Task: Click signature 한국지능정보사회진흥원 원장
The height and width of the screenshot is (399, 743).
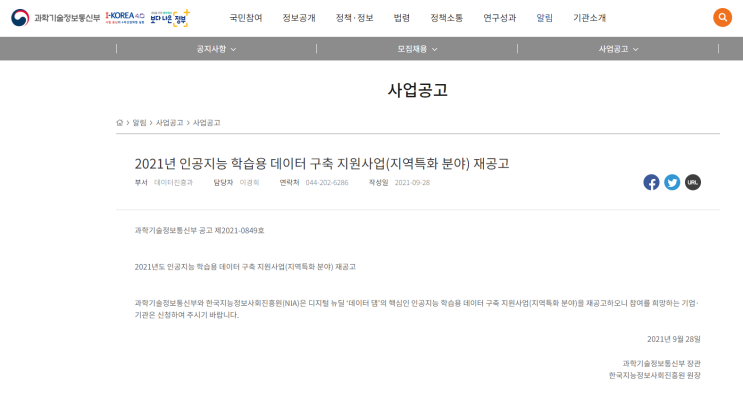Action: pyautogui.click(x=655, y=375)
